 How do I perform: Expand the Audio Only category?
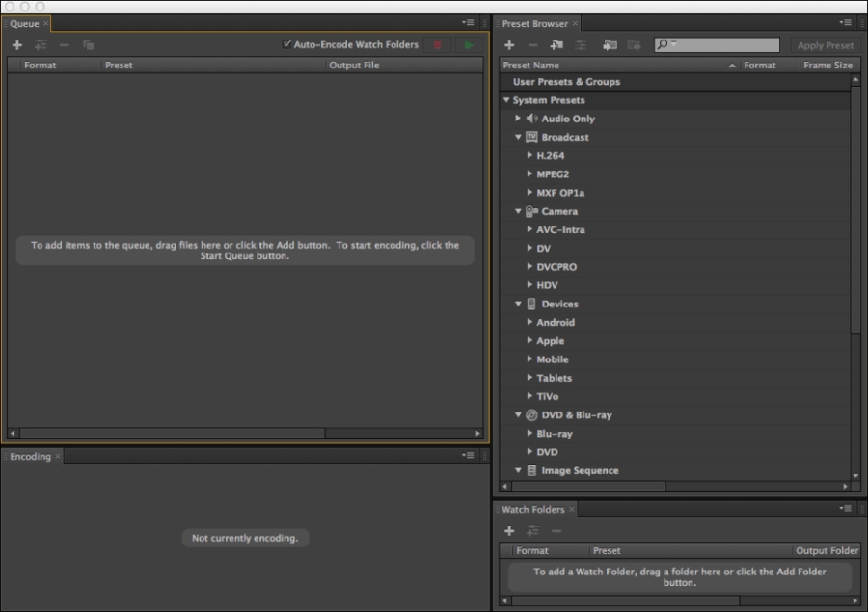click(518, 118)
